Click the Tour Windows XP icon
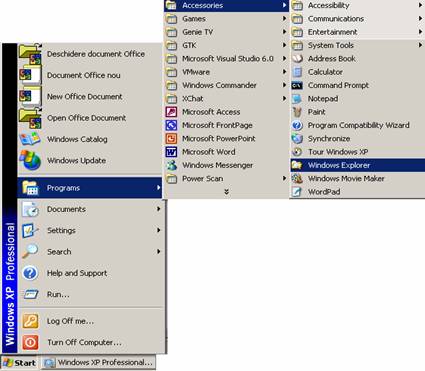425x371 pixels. pyautogui.click(x=297, y=152)
